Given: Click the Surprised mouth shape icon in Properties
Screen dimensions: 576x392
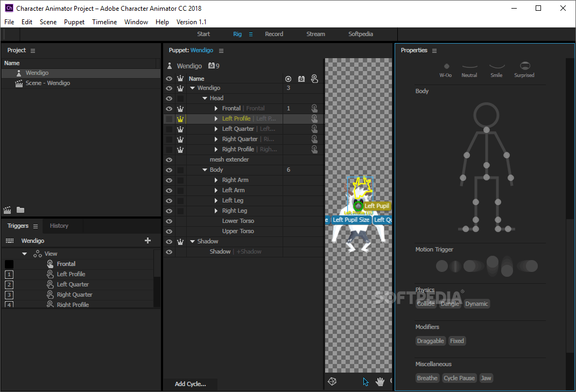Looking at the screenshot, I should click(x=524, y=67).
